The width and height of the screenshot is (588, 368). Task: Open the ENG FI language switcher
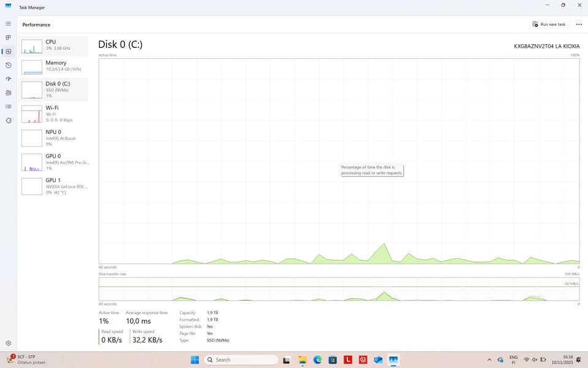(x=513, y=360)
